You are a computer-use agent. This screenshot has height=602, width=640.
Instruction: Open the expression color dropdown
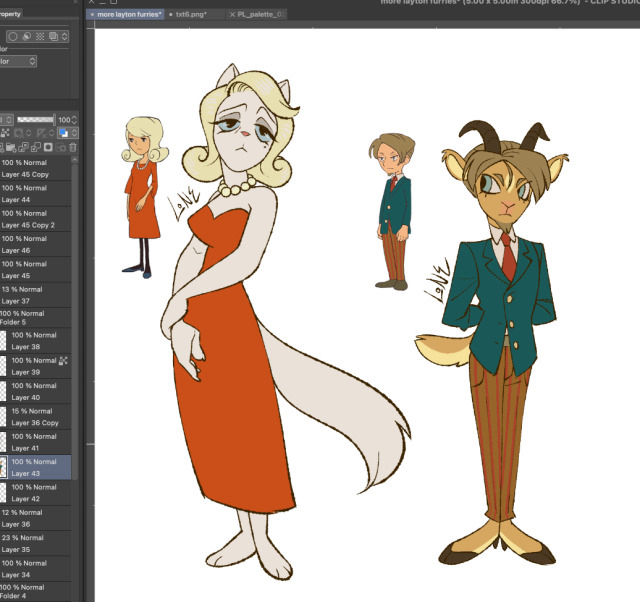pos(18,61)
